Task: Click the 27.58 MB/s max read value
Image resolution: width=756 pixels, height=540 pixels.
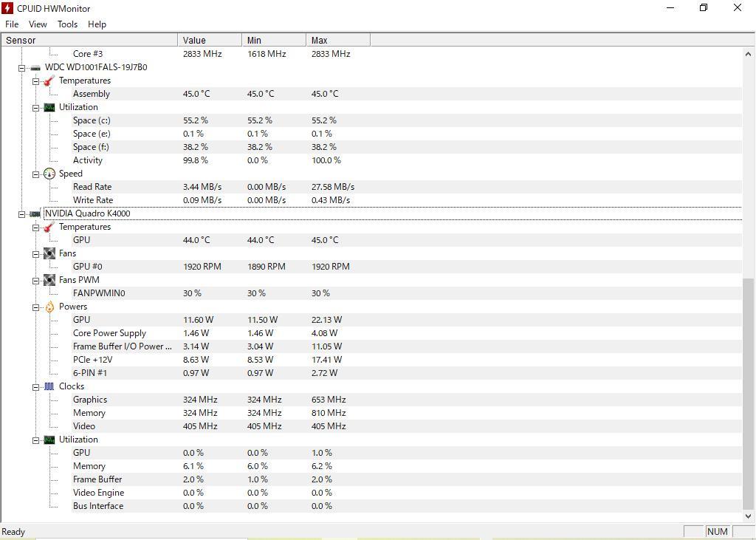Action: (333, 187)
